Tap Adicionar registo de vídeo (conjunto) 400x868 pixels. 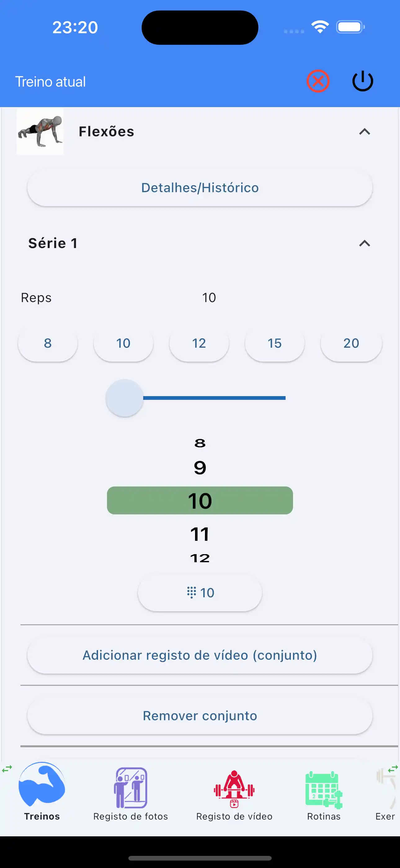point(200,655)
